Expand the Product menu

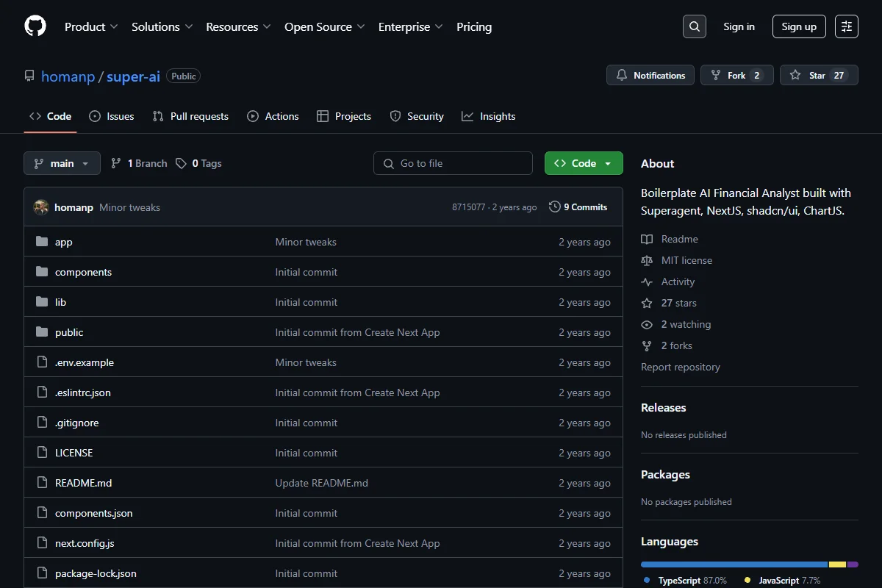(x=91, y=26)
